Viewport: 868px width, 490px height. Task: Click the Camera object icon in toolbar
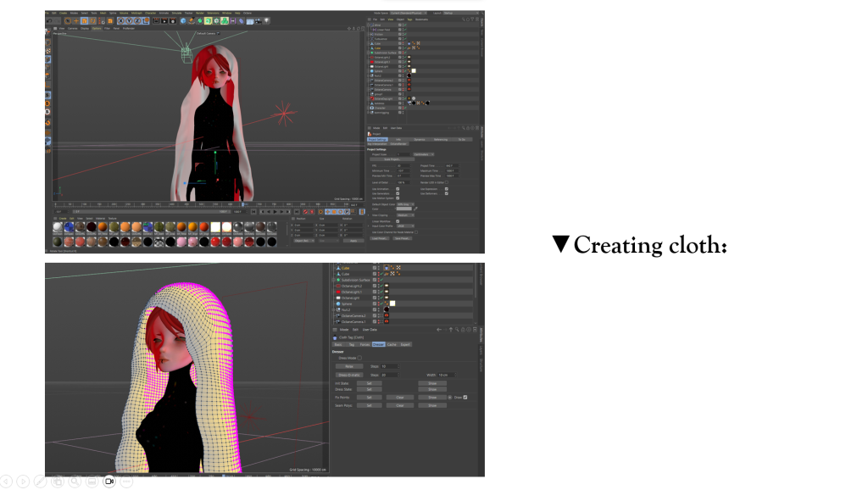pos(259,21)
